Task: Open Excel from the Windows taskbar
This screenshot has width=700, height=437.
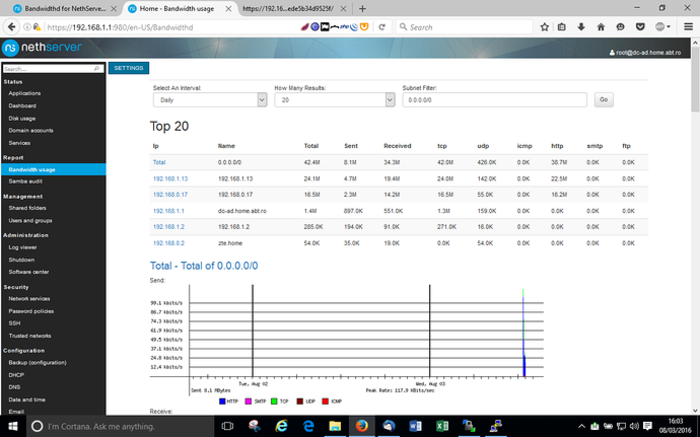Action: pyautogui.click(x=438, y=426)
